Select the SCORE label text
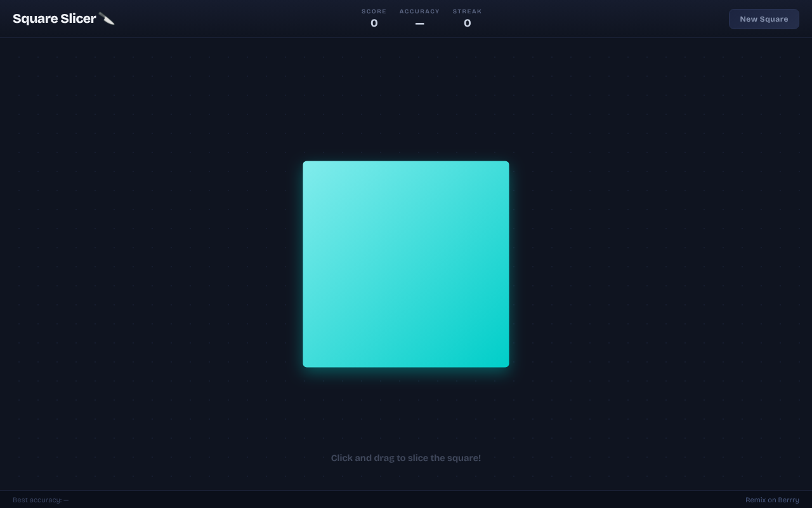812x508 pixels. coord(374,11)
